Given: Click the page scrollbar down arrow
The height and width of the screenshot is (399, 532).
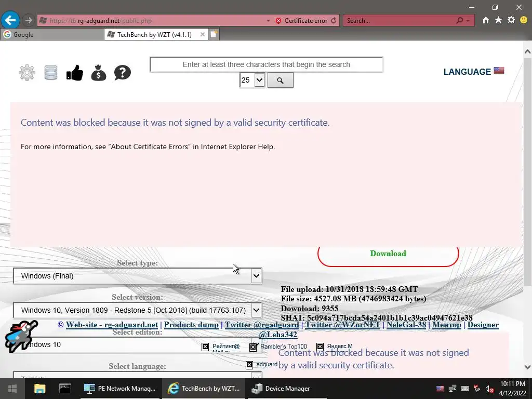Looking at the screenshot, I should 527,367.
